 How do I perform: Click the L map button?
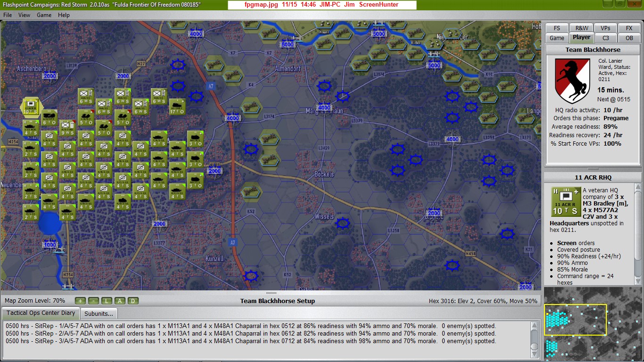[x=107, y=301]
